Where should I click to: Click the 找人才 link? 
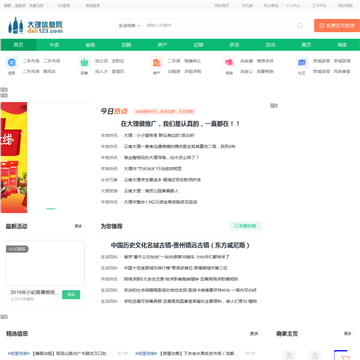(x=101, y=71)
